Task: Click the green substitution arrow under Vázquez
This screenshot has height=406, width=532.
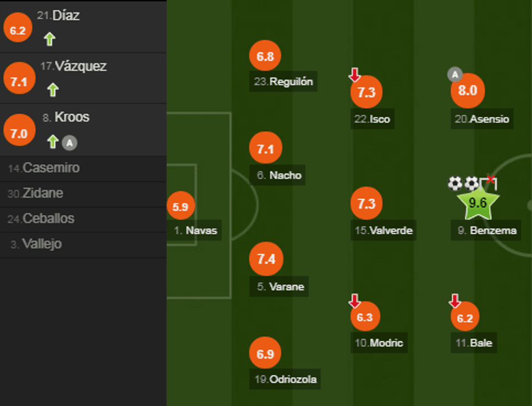Action: click(53, 90)
